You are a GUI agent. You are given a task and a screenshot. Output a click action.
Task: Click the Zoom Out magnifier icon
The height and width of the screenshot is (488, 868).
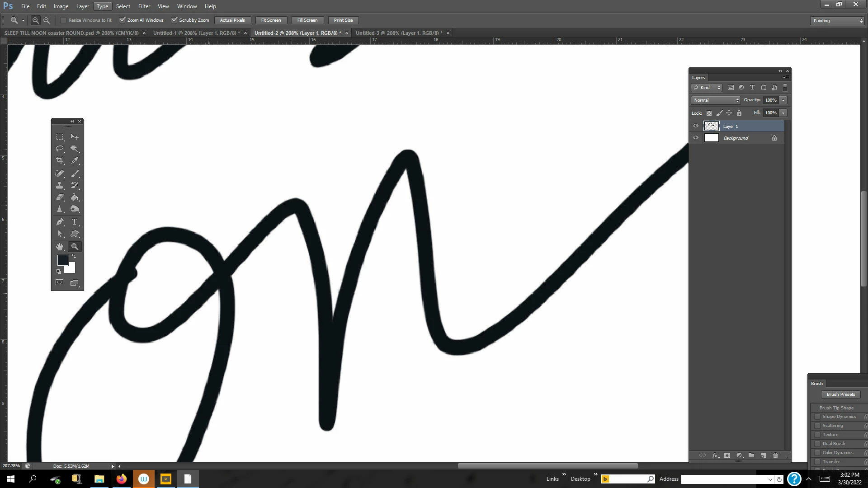tap(47, 20)
